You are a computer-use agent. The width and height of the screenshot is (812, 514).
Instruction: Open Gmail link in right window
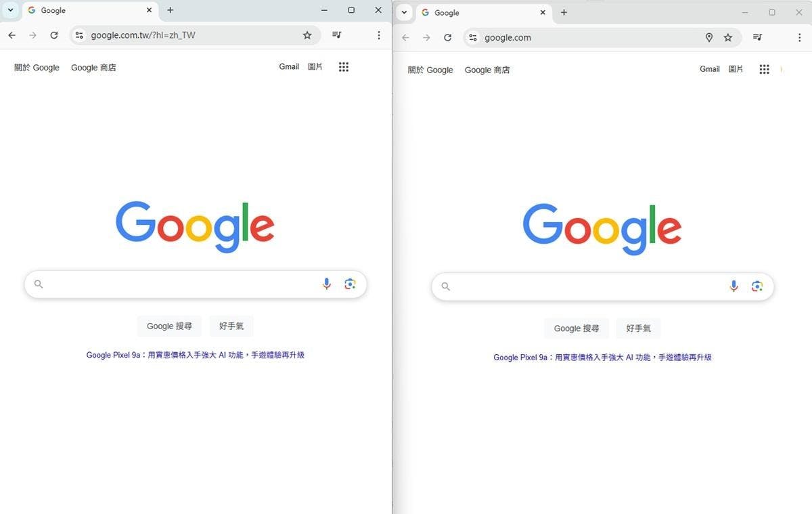[x=710, y=69]
